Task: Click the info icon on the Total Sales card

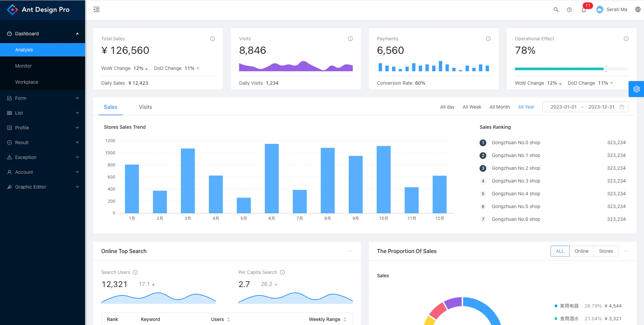Action: click(x=212, y=39)
